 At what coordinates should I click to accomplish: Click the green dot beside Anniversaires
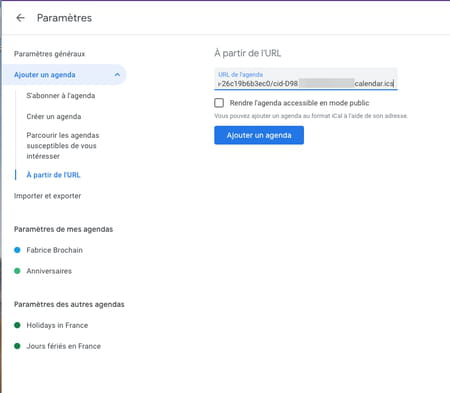pyautogui.click(x=17, y=271)
